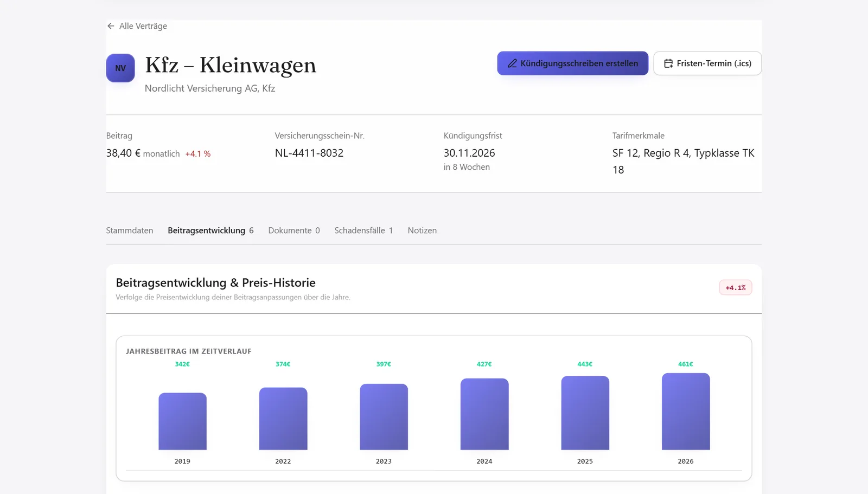Image resolution: width=868 pixels, height=494 pixels.
Task: Select the 2022 bar in the chart
Action: coord(283,419)
